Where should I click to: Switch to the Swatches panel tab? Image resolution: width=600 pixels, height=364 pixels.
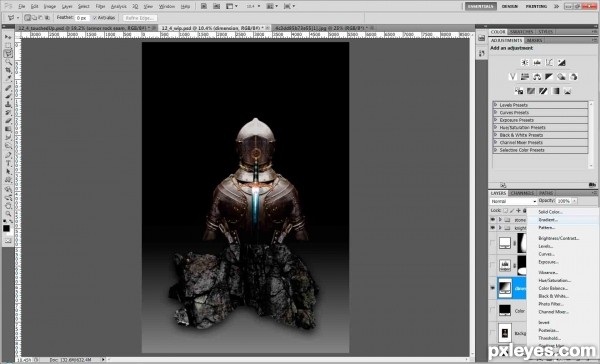[x=522, y=32]
